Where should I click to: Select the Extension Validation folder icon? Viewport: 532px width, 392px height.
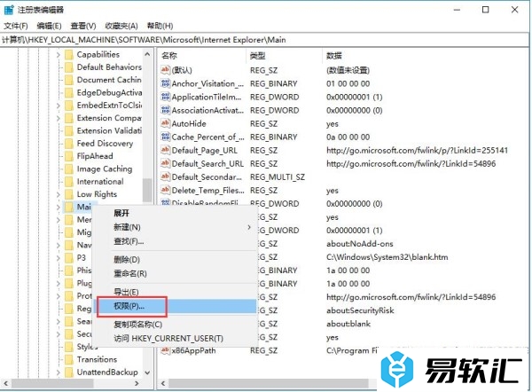point(69,131)
